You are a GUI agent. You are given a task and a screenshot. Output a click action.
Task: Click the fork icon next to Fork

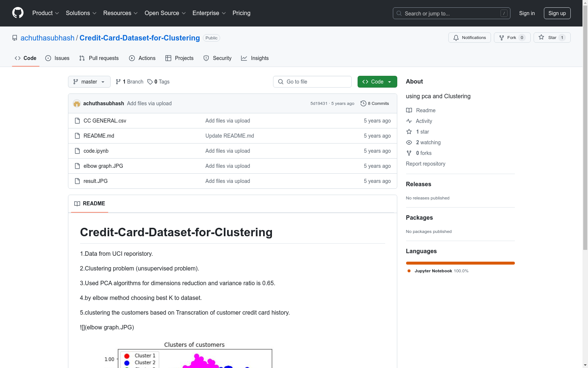(502, 38)
